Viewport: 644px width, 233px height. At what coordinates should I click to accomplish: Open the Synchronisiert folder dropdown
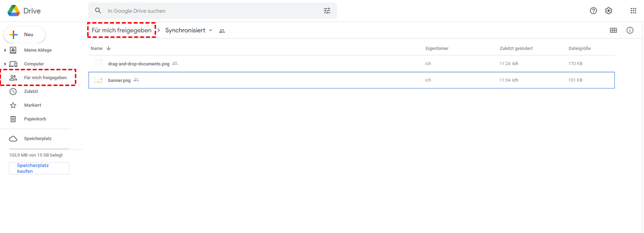pyautogui.click(x=211, y=30)
